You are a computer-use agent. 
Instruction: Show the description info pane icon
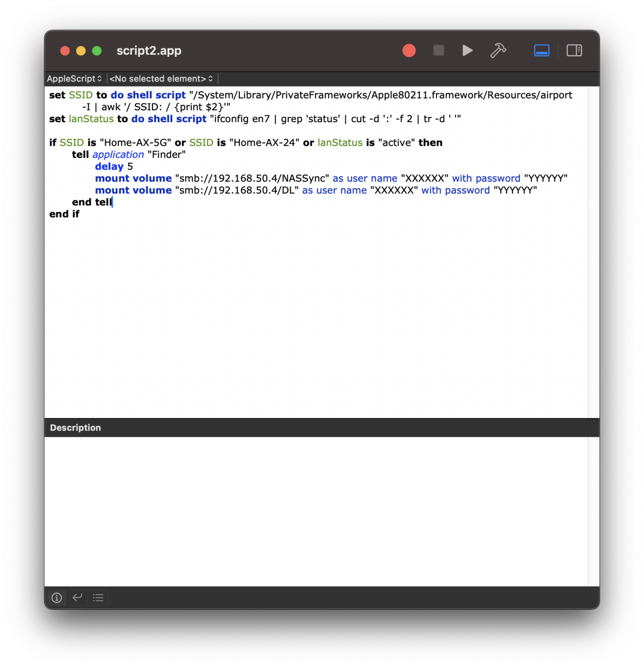pos(57,598)
